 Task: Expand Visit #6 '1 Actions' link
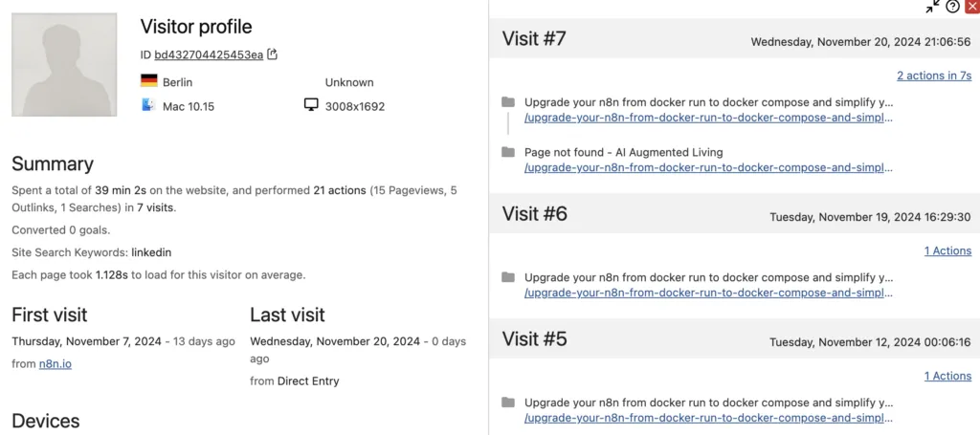(x=947, y=250)
